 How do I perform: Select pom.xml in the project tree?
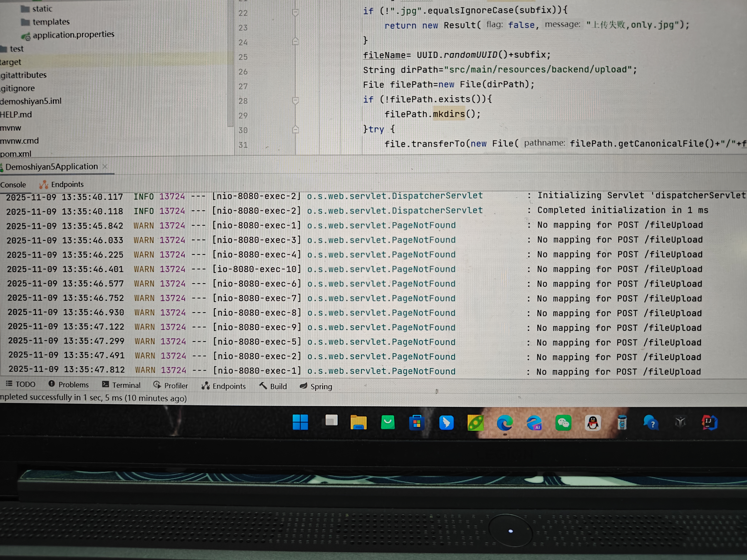pos(16,154)
